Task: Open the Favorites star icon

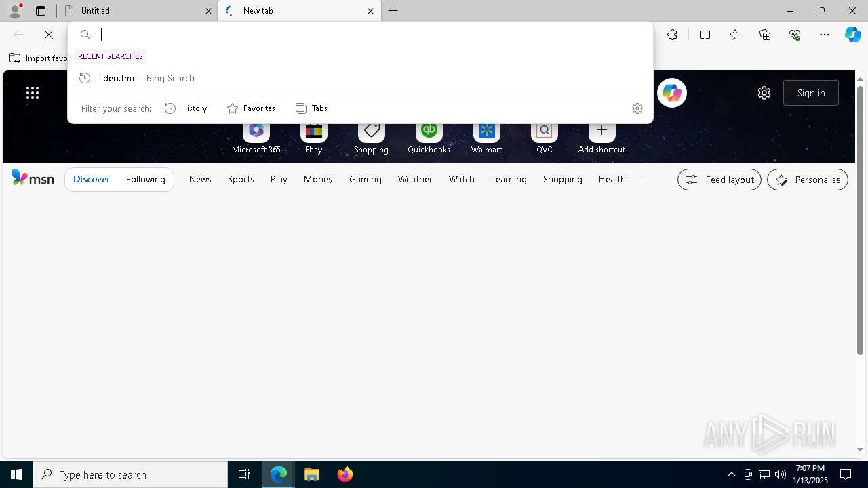Action: 735,35
